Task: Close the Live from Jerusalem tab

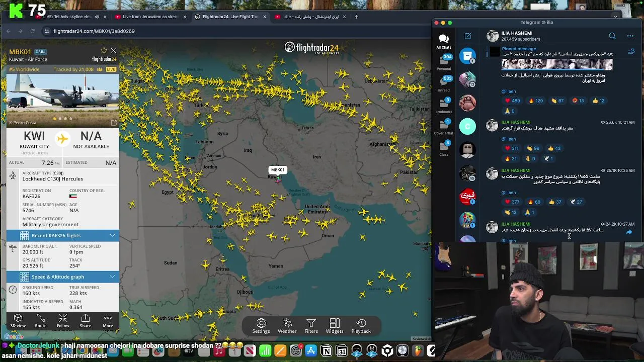Action: [185, 17]
